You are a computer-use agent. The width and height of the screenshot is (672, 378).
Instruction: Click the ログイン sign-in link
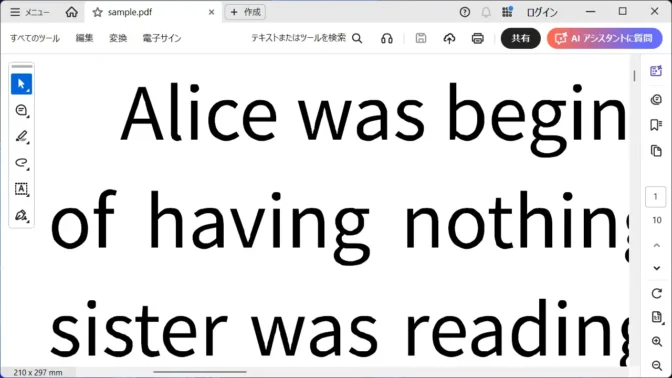coord(542,12)
